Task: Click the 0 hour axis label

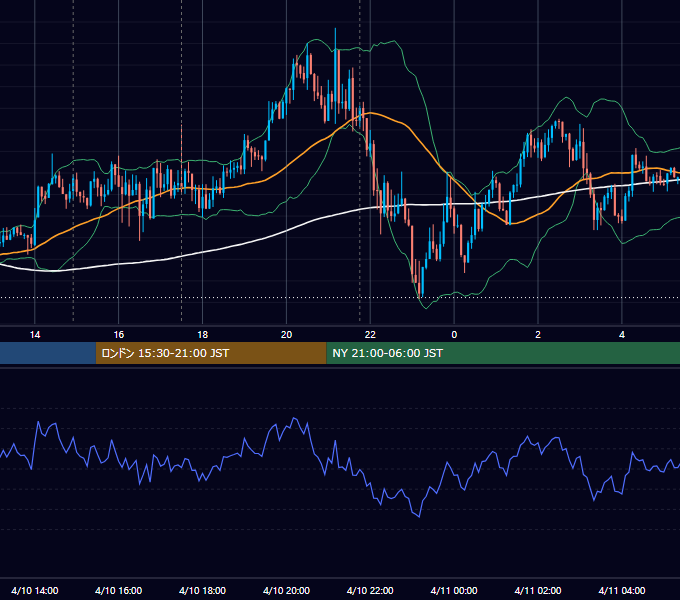Action: pyautogui.click(x=454, y=335)
